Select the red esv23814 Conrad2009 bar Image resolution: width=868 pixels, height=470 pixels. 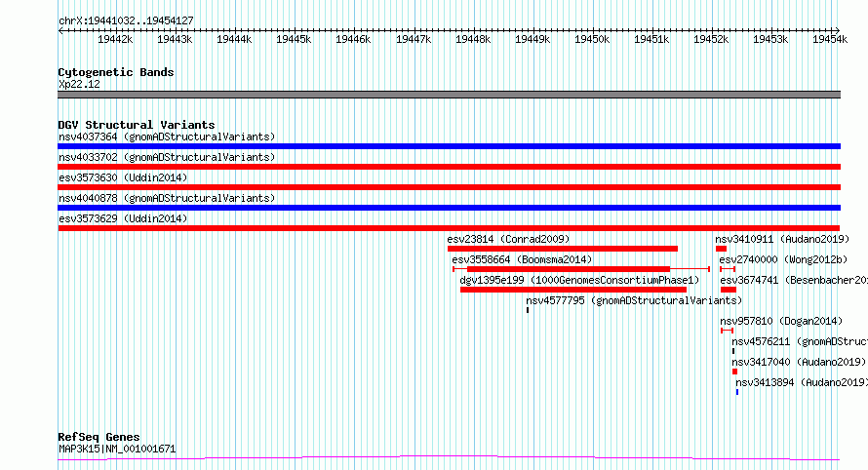[563, 249]
